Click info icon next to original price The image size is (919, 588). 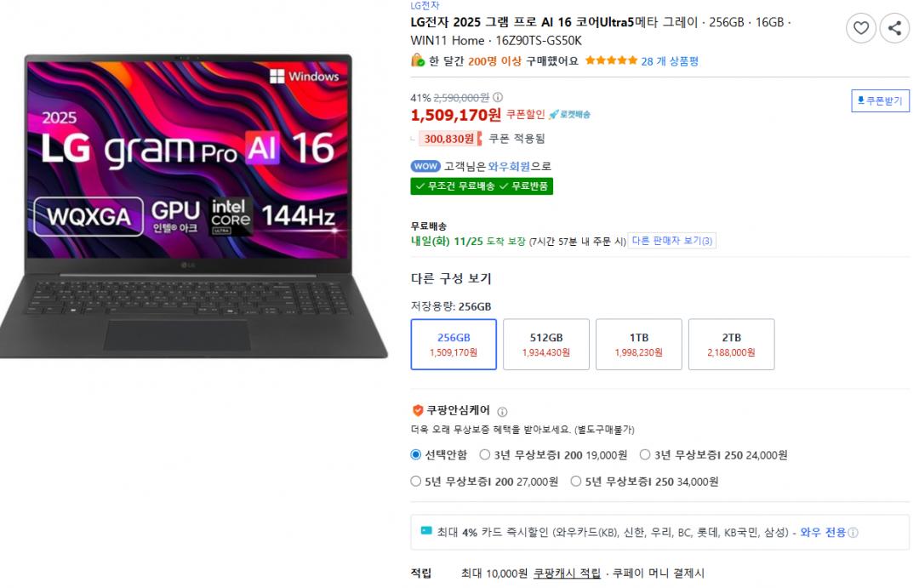click(x=498, y=97)
